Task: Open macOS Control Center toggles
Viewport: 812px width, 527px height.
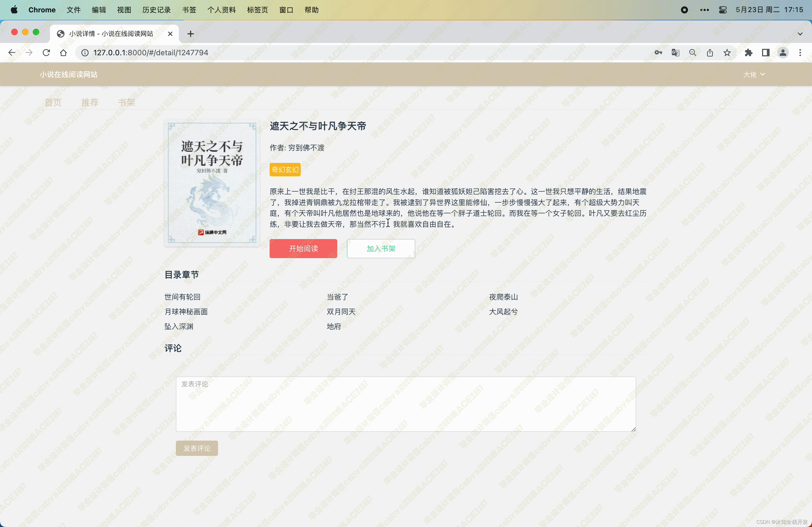Action: [723, 10]
